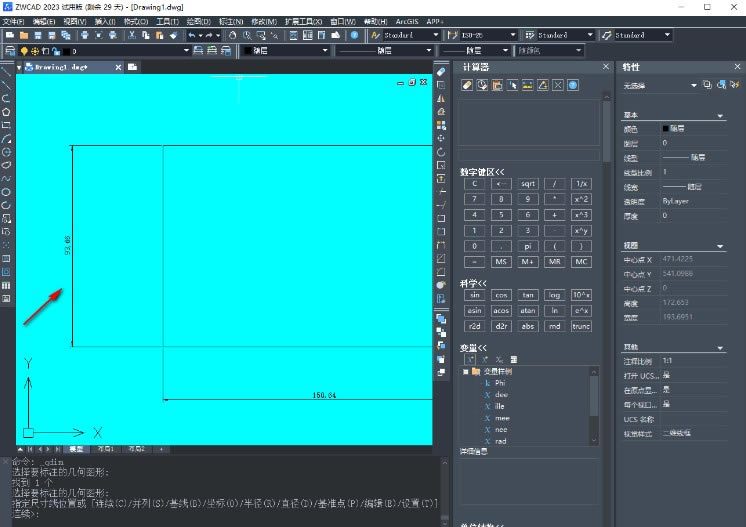Viewport: 746px width, 527px height.
Task: Click the blue Help question icon in toolbar
Action: 354,35
